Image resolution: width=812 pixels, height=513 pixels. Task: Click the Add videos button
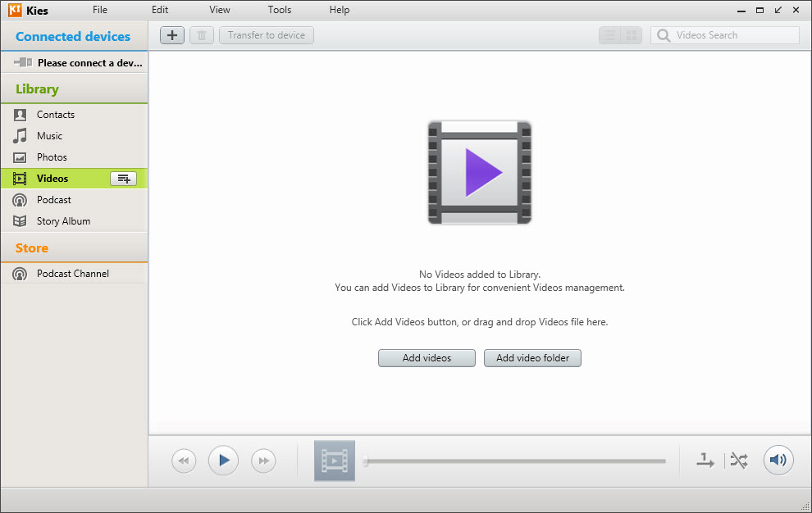click(x=427, y=358)
